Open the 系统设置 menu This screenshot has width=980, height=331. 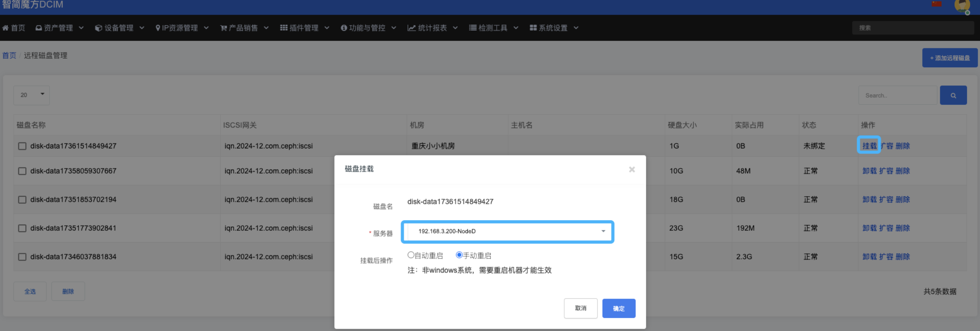tap(554, 28)
